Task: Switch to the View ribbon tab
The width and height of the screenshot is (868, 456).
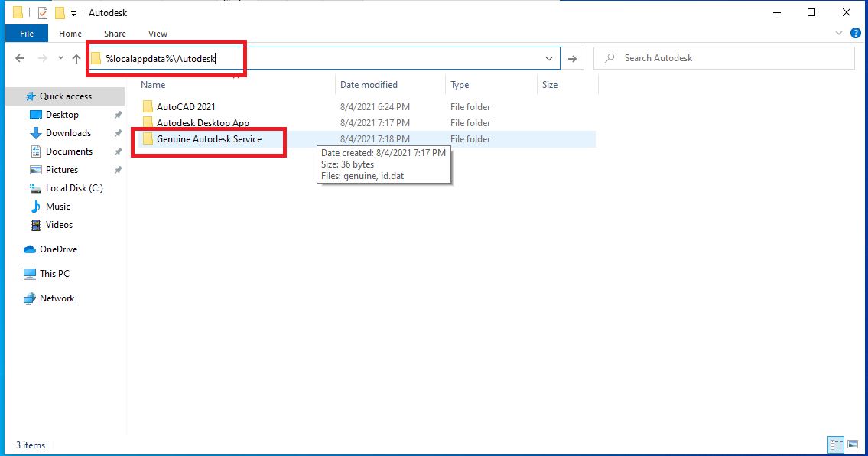Action: pos(158,34)
